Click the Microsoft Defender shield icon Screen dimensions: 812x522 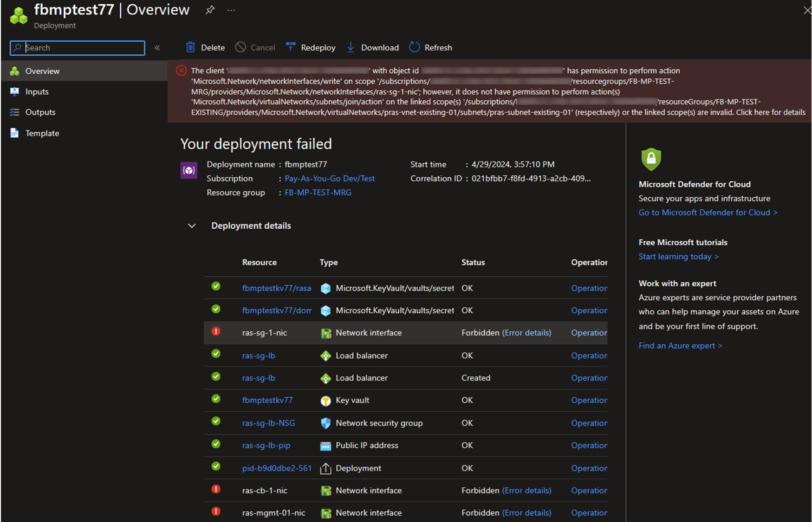651,159
